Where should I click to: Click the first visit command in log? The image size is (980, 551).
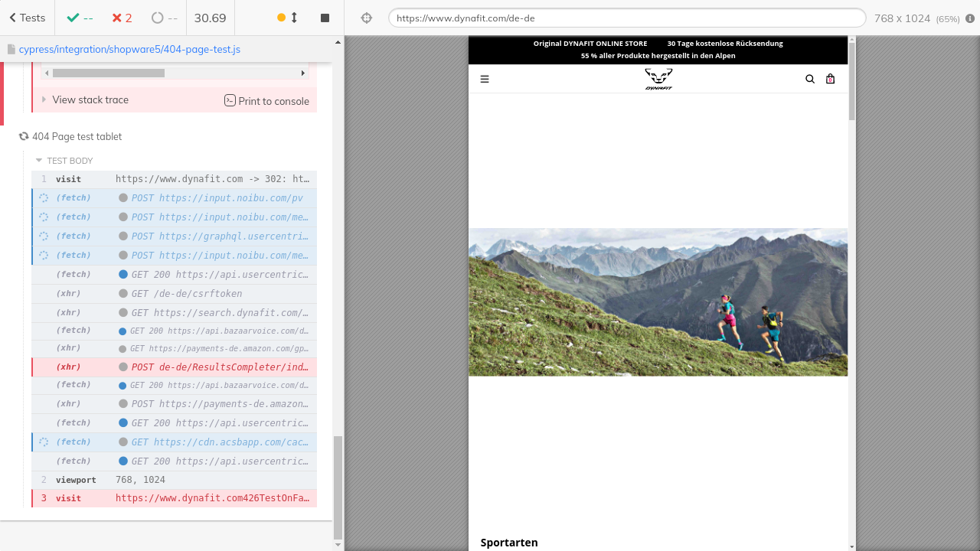coord(175,179)
